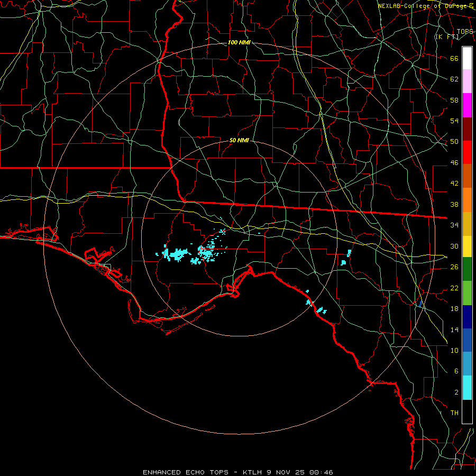Click the "KTLH" radar site identifier

[252, 472]
